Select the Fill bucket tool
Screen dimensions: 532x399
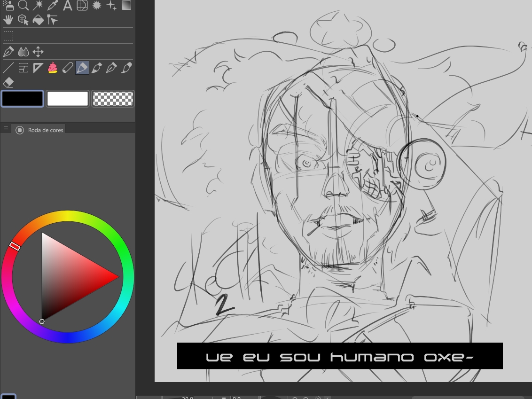[x=38, y=20]
